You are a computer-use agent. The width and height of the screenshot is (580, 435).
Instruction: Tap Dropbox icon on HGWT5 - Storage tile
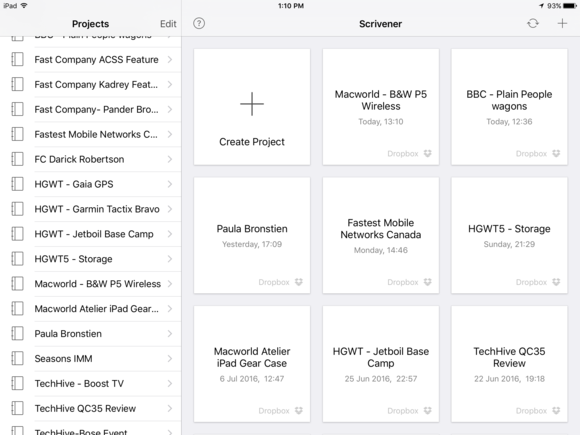556,282
